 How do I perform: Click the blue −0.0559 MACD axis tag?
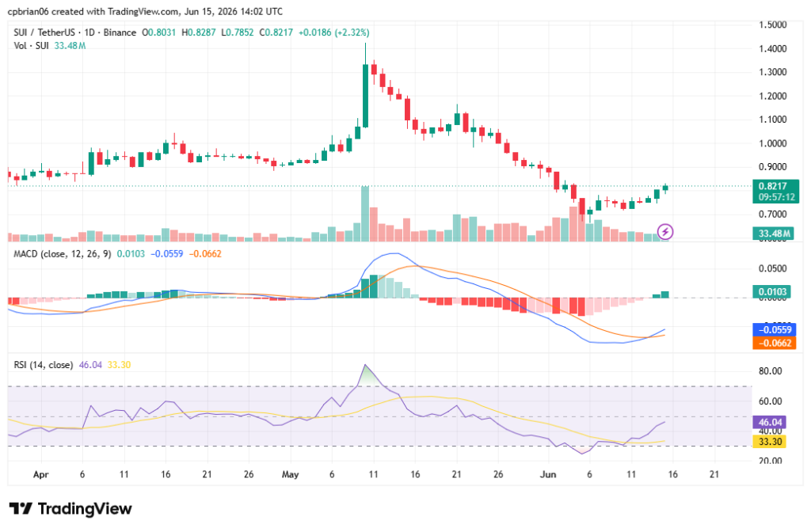[775, 330]
